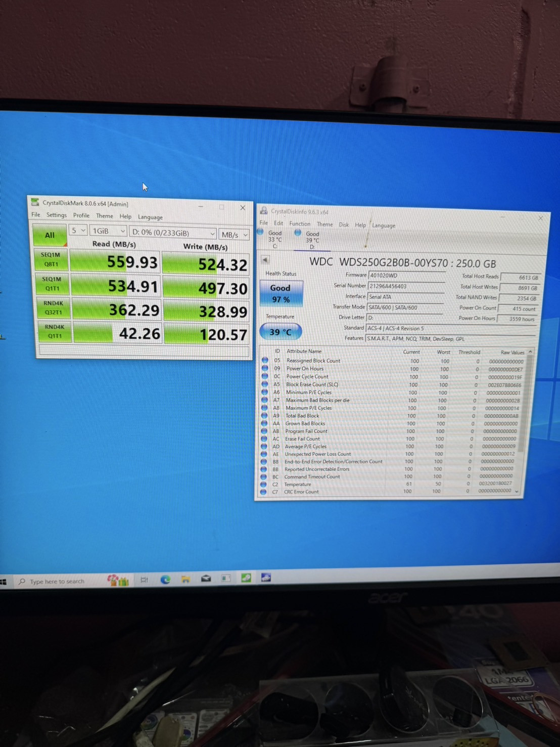The width and height of the screenshot is (560, 747).
Task: Click the Power On Count value 415 count
Action: (x=518, y=309)
